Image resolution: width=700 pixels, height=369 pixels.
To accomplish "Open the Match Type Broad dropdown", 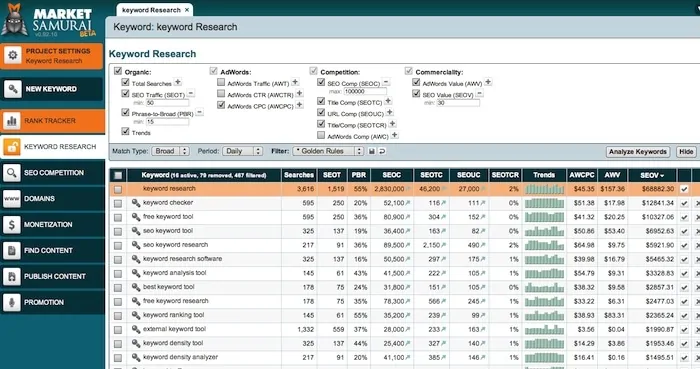I will click(x=170, y=151).
